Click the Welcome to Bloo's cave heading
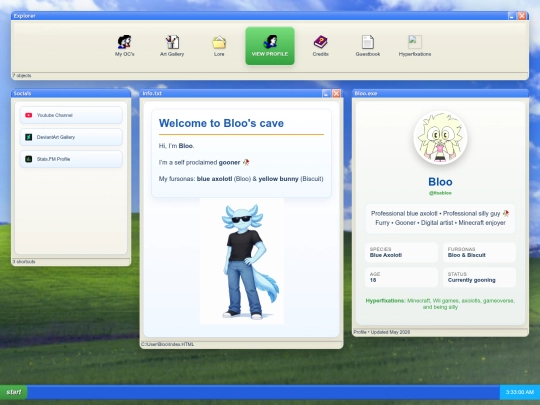Image resolution: width=540 pixels, height=405 pixels. (221, 123)
